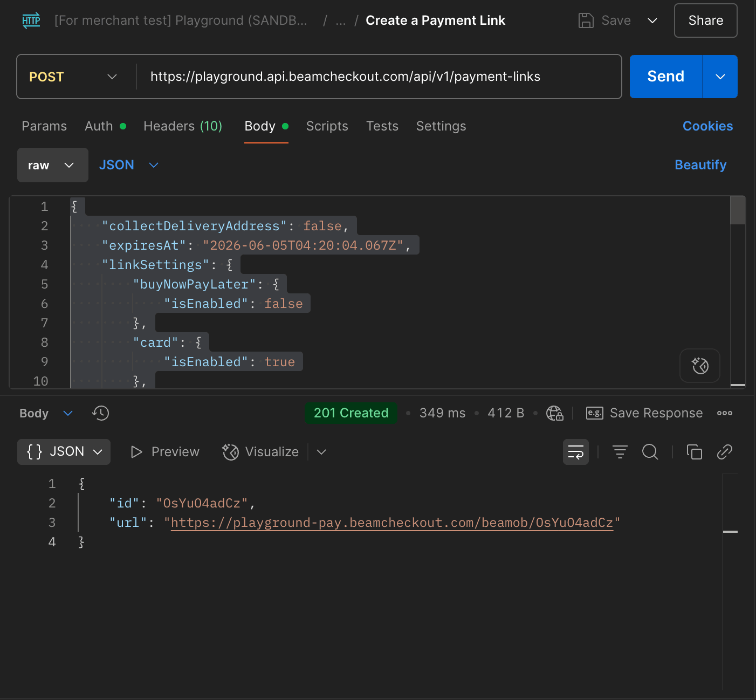Open the raw body type dropdown

coord(52,165)
